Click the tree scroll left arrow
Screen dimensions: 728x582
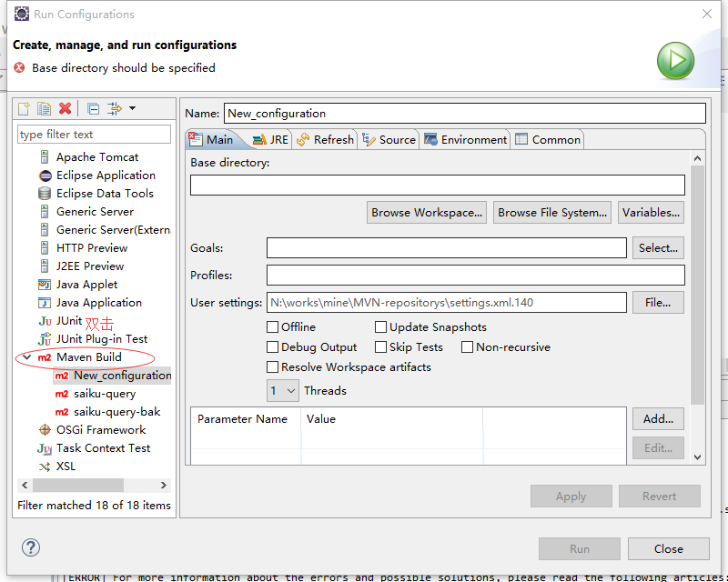click(x=25, y=486)
